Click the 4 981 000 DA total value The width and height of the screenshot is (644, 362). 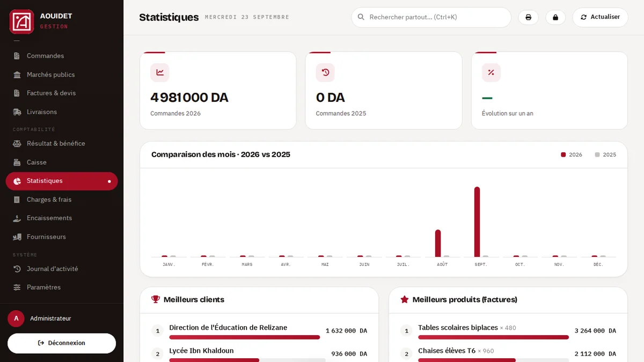point(189,98)
